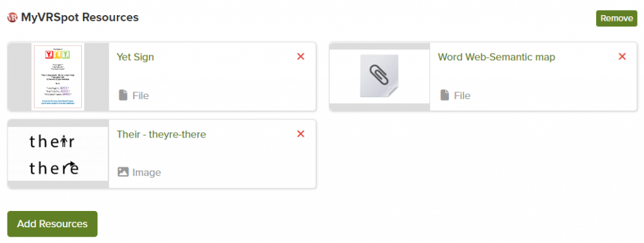Click the file icon under Word Web-Semantic map
Image resolution: width=644 pixels, height=243 pixels.
point(445,95)
